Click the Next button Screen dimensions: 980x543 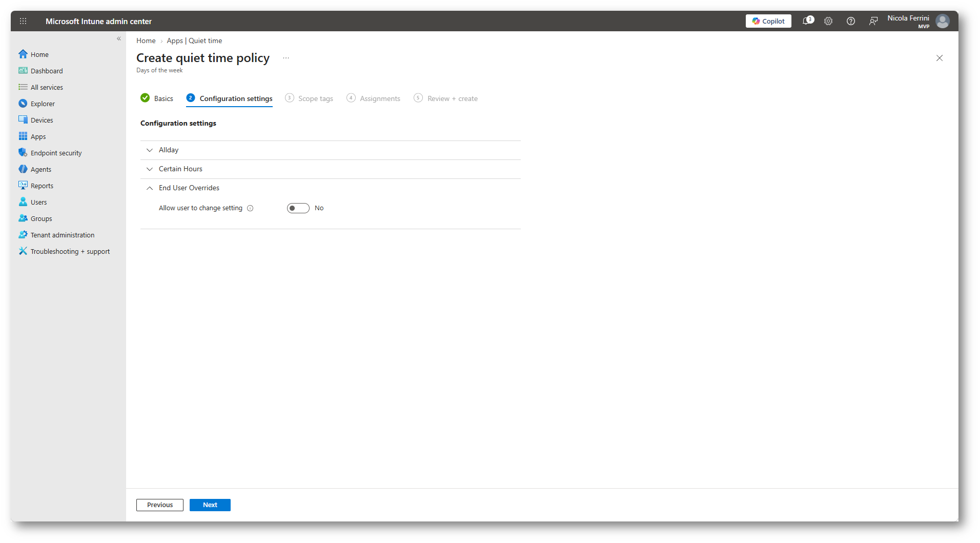210,505
